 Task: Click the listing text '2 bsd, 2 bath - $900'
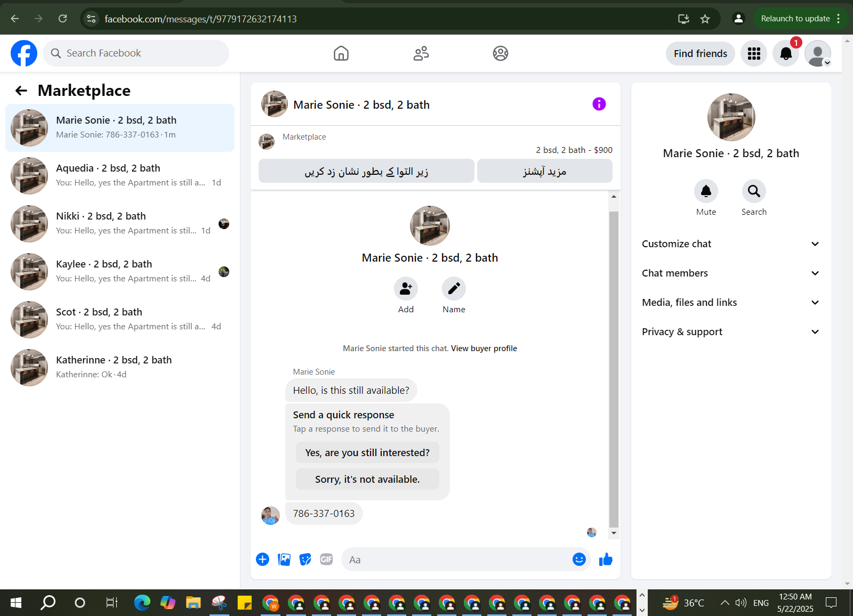tap(574, 150)
